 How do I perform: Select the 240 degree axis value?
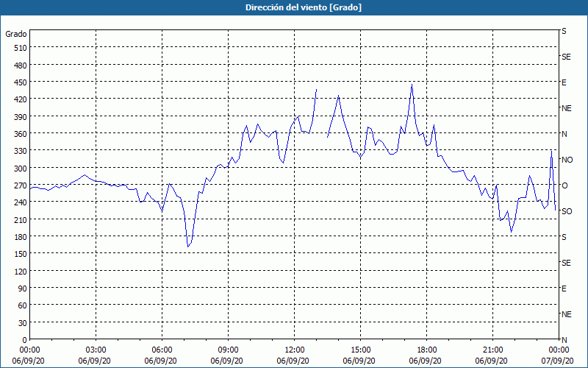(21, 202)
